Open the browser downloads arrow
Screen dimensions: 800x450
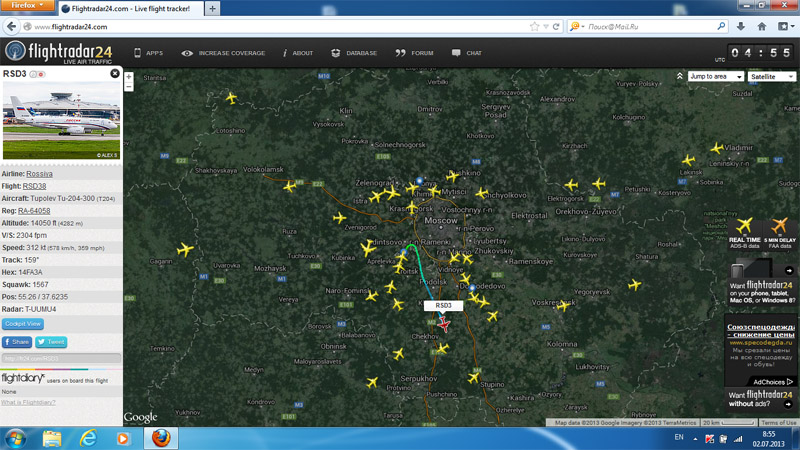point(741,27)
